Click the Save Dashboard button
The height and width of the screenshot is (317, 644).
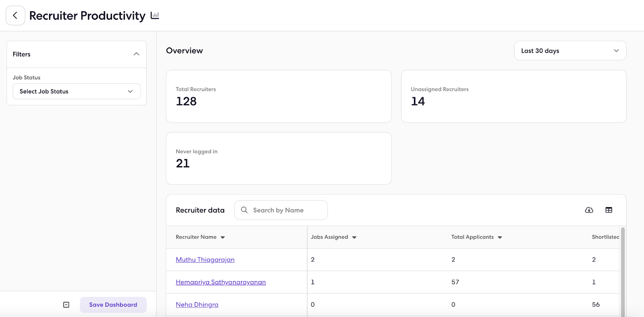tap(113, 305)
